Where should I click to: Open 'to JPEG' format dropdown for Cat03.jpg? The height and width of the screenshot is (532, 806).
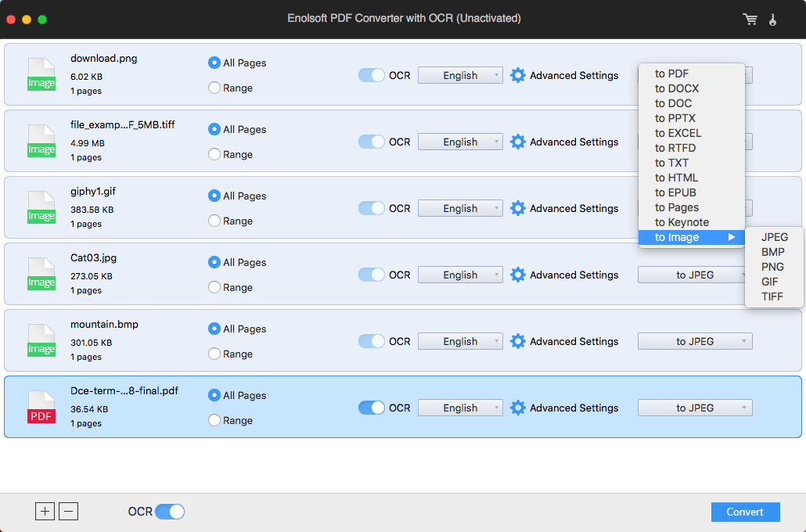click(692, 275)
